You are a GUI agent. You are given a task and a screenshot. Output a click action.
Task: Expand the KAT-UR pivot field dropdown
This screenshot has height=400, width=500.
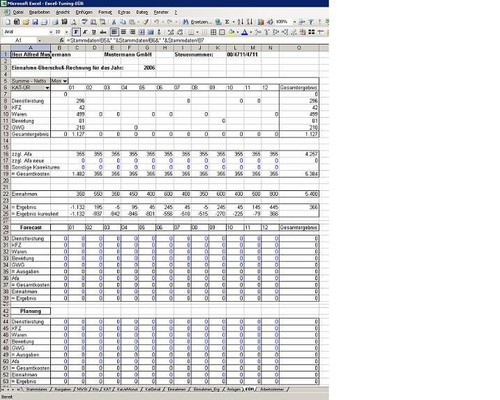47,88
